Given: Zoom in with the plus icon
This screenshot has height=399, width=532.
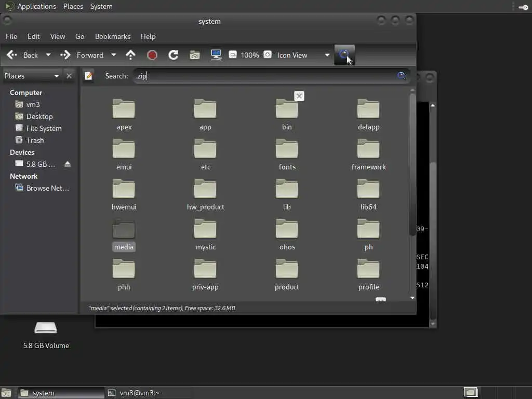Looking at the screenshot, I should point(268,55).
